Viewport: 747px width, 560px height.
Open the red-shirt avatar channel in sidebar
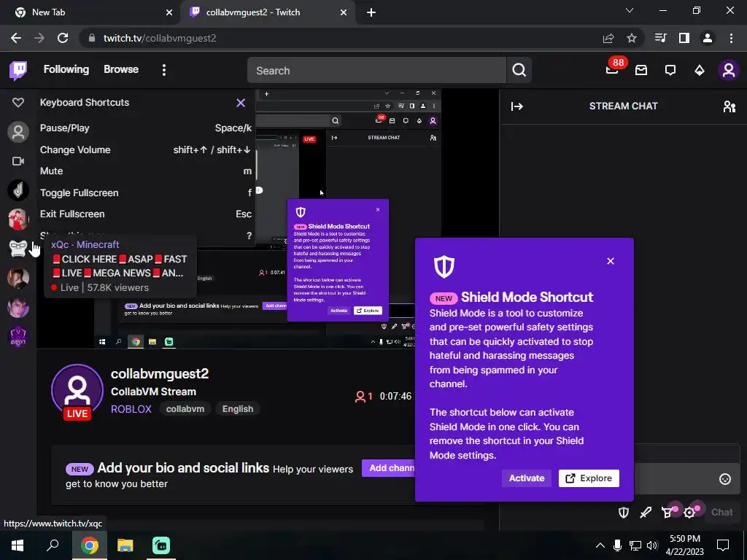(x=18, y=219)
